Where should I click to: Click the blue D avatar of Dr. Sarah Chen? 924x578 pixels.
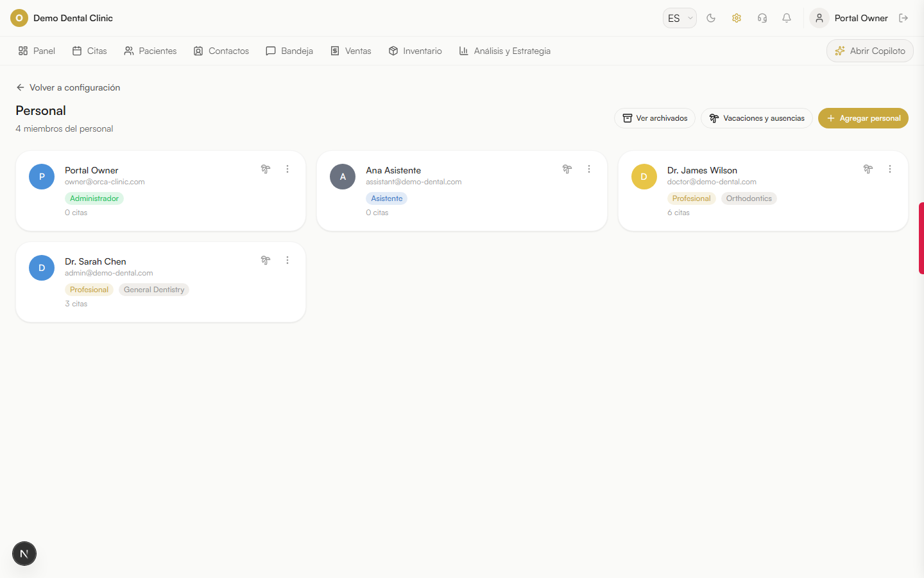coord(42,268)
